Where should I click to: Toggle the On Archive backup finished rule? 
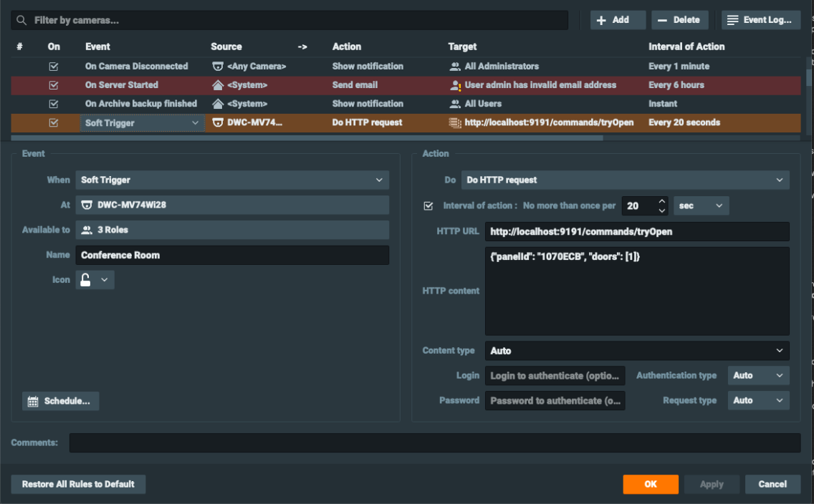[54, 104]
